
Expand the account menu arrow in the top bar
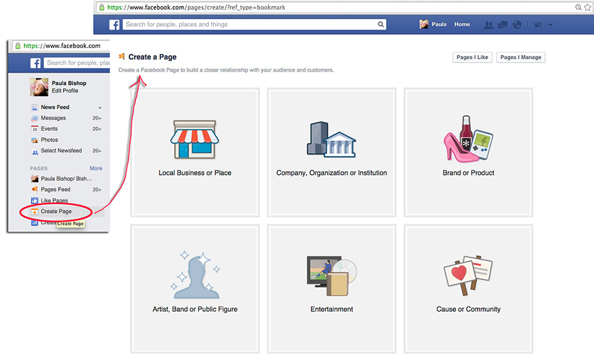click(x=550, y=25)
